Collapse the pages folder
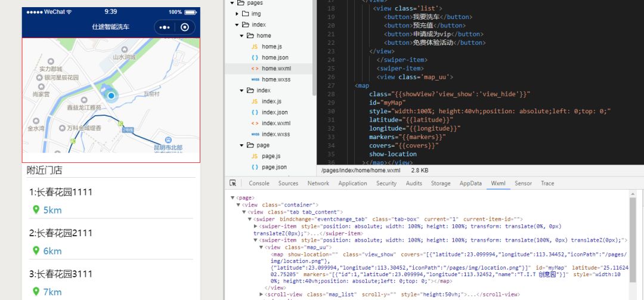This screenshot has height=300, width=644. 232,3
